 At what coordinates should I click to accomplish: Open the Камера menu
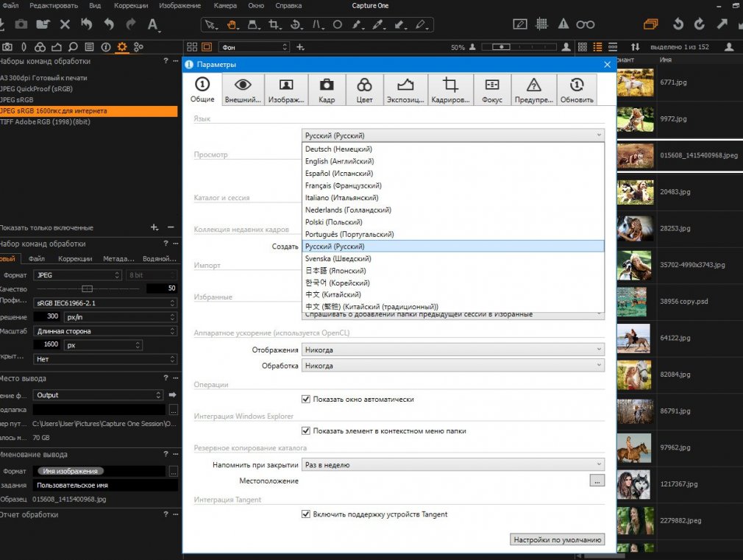pyautogui.click(x=225, y=6)
